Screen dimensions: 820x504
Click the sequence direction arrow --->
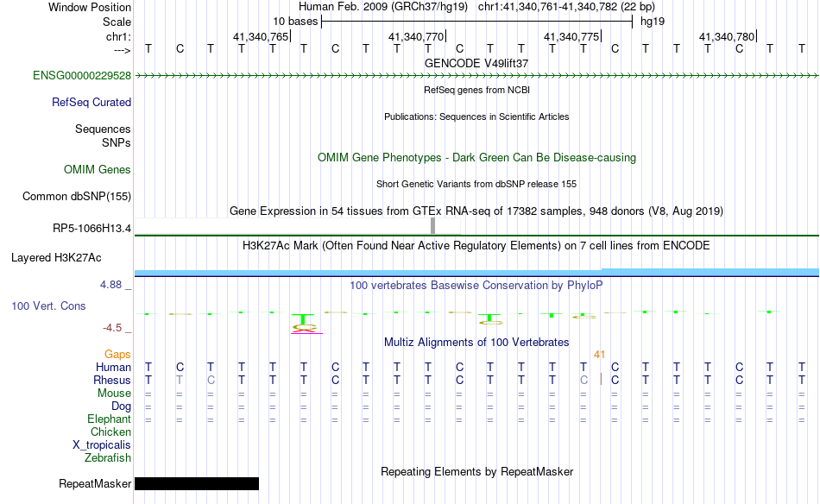[x=123, y=50]
